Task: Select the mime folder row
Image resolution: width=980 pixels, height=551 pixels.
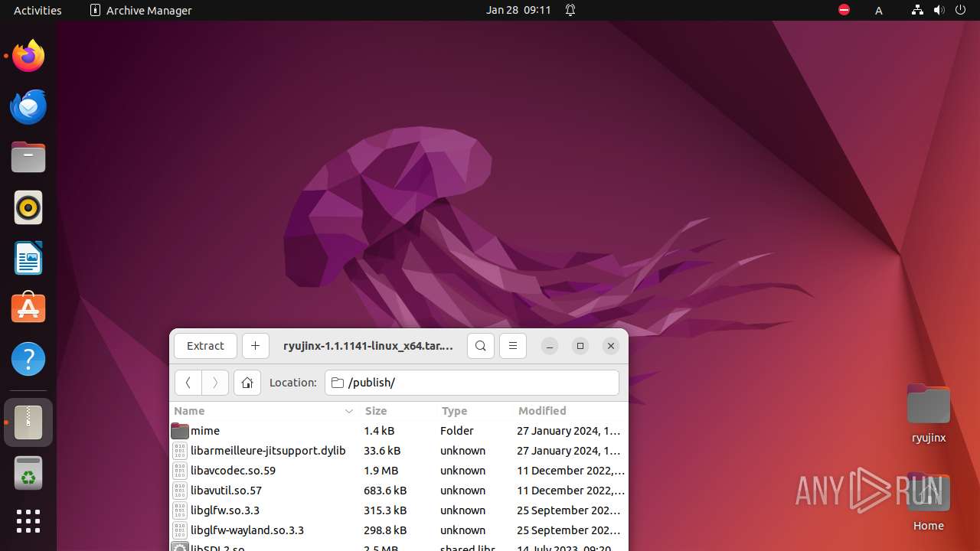Action: click(398, 431)
